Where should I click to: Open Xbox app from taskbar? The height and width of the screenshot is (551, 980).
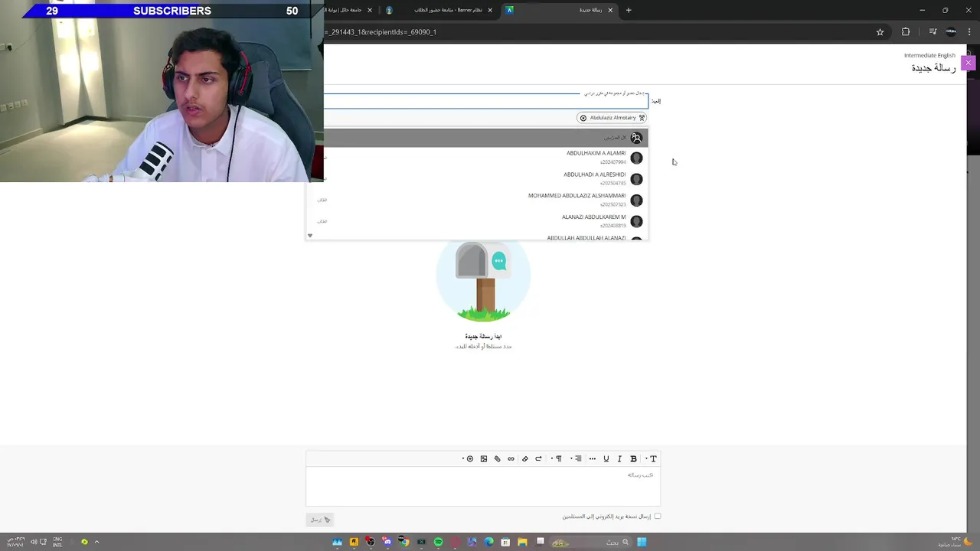[421, 542]
